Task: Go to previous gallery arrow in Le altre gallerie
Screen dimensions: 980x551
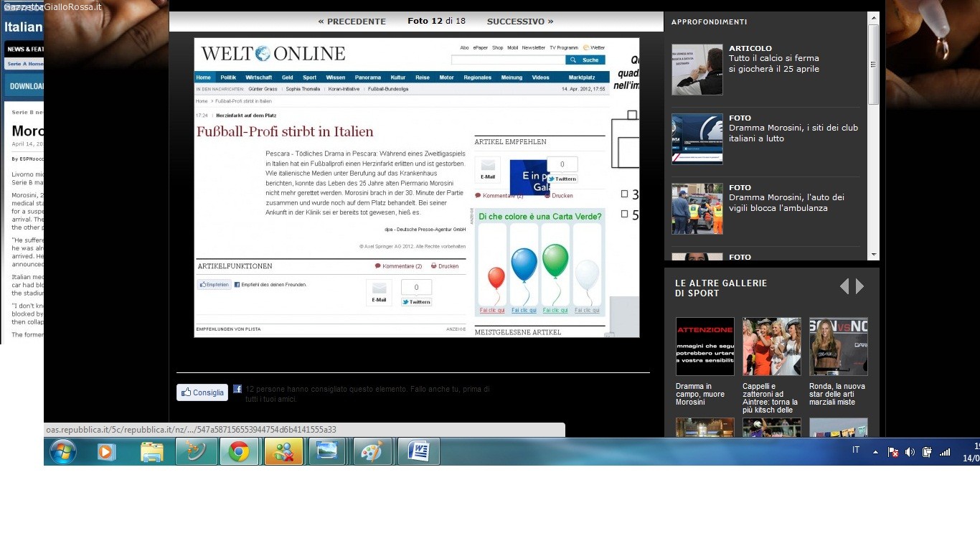Action: click(x=844, y=286)
